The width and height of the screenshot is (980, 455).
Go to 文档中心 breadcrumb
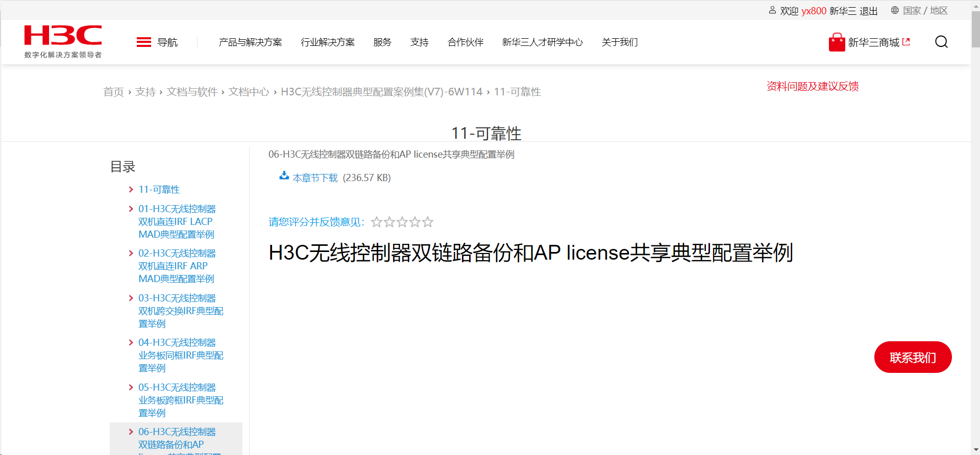point(249,92)
